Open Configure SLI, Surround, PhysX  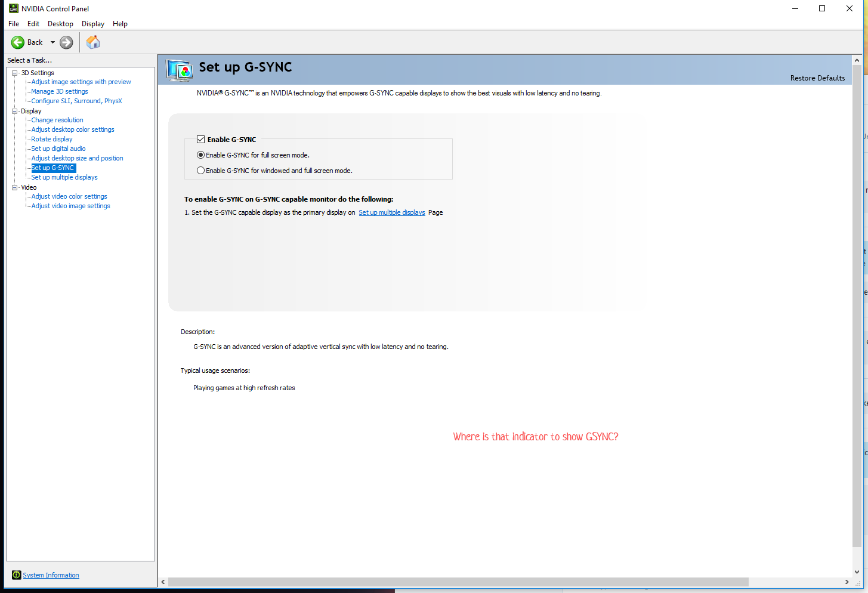(76, 101)
